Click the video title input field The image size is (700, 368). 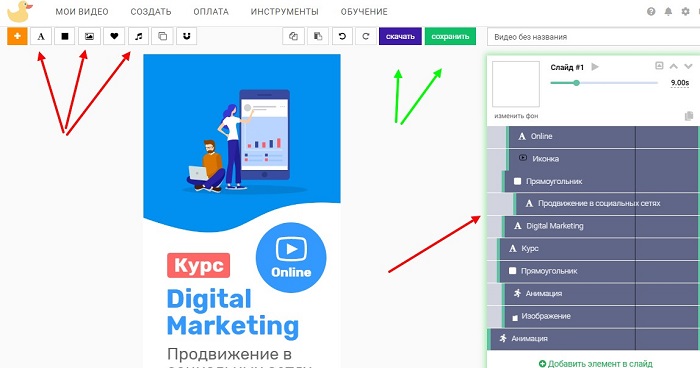(593, 37)
